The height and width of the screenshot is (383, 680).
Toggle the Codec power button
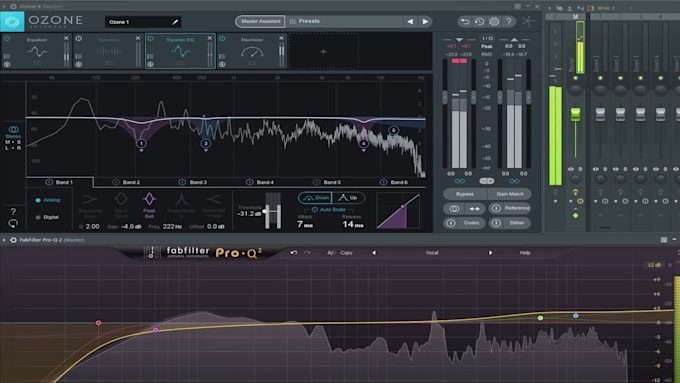451,223
